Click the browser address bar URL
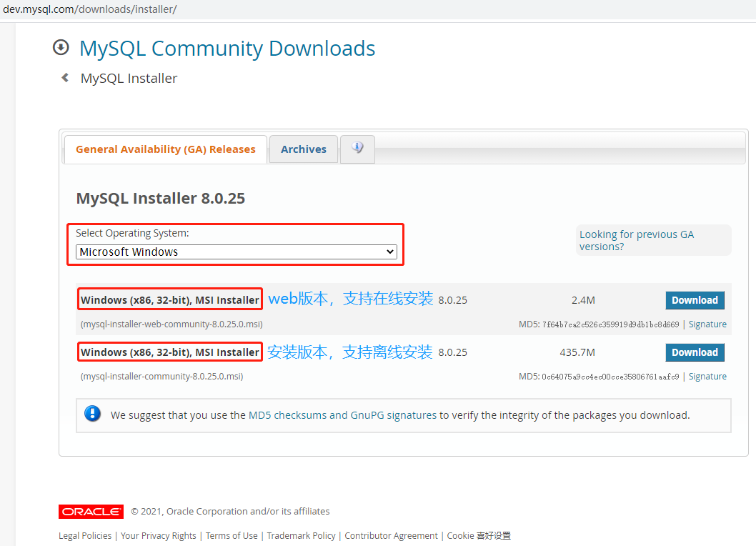756x546 pixels. 90,9
